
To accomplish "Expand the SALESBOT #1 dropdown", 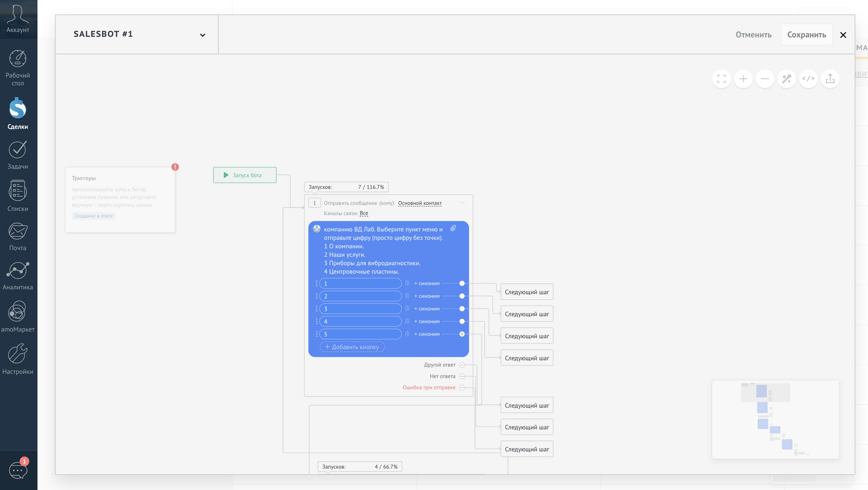I will point(203,35).
